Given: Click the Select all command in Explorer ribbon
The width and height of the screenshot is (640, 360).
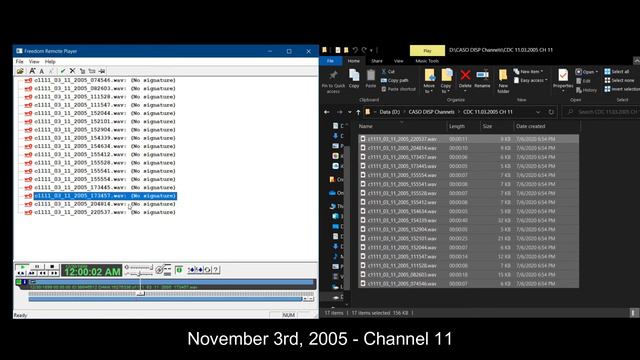Looking at the screenshot, I should click(617, 71).
